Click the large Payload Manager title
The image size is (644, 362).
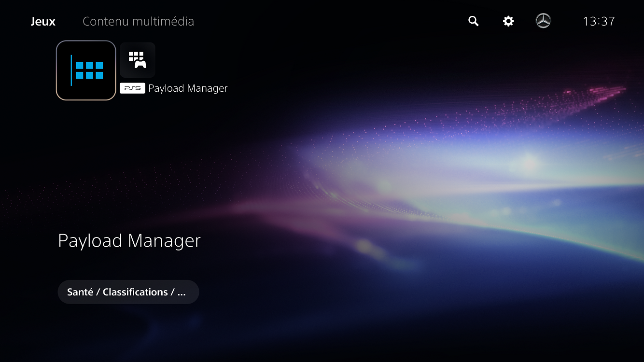click(x=129, y=241)
